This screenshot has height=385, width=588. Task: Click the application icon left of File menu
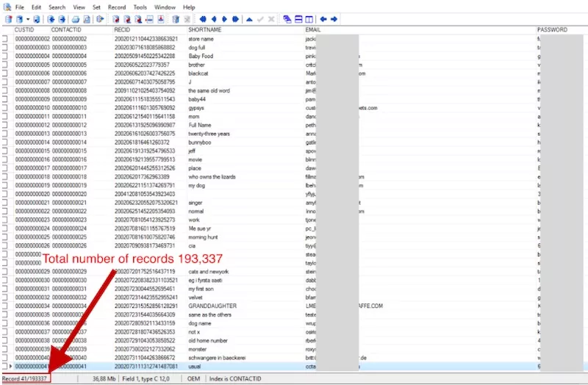click(x=7, y=7)
